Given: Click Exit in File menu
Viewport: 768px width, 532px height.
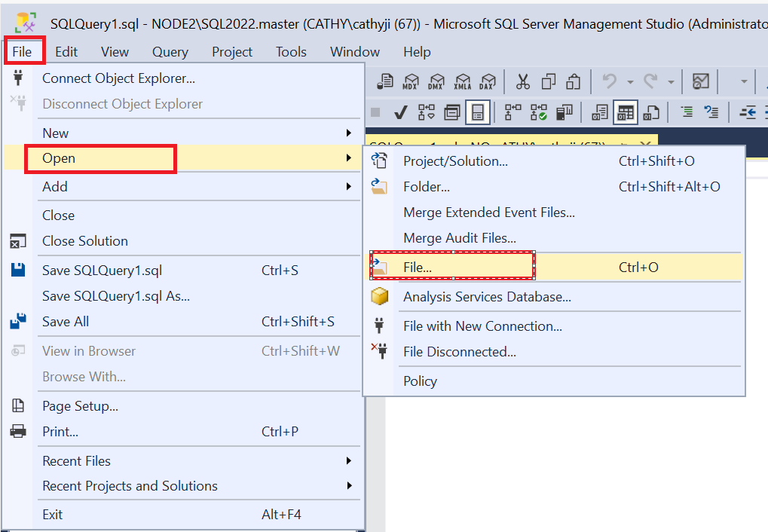Looking at the screenshot, I should coord(182,515).
